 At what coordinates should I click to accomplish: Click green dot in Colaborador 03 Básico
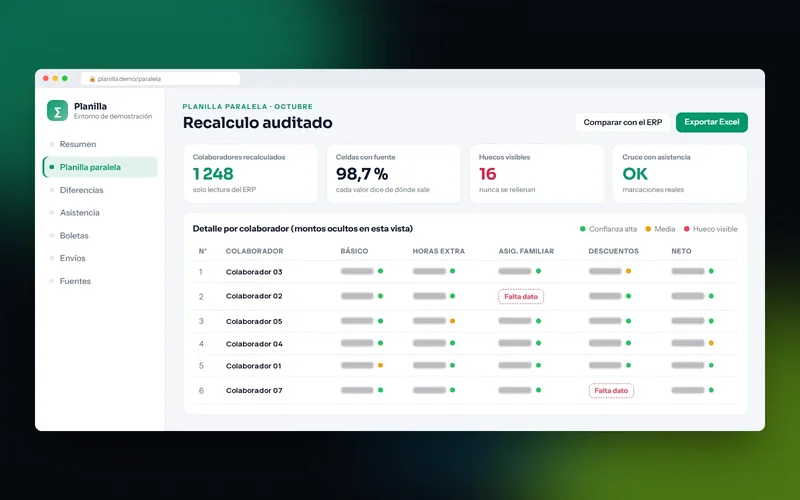[381, 271]
